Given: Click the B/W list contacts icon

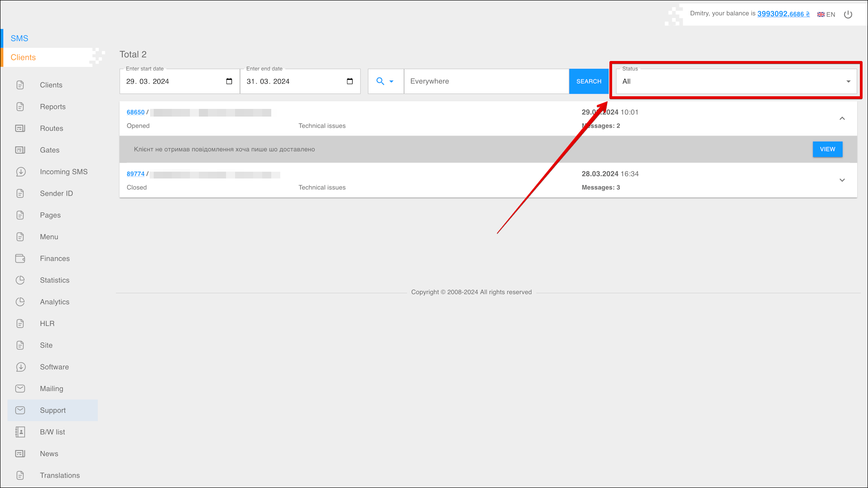Looking at the screenshot, I should 20,432.
